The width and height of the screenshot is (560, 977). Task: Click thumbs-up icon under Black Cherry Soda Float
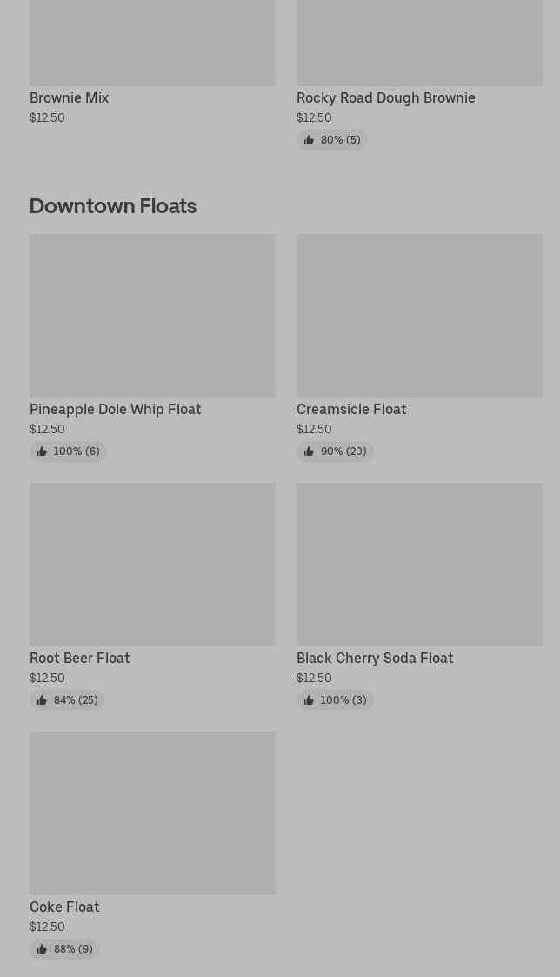(x=309, y=700)
